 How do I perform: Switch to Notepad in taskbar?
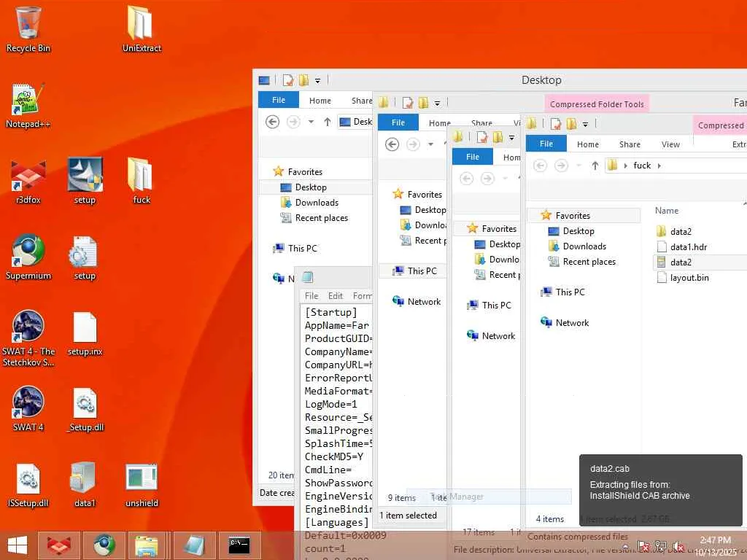[193, 545]
